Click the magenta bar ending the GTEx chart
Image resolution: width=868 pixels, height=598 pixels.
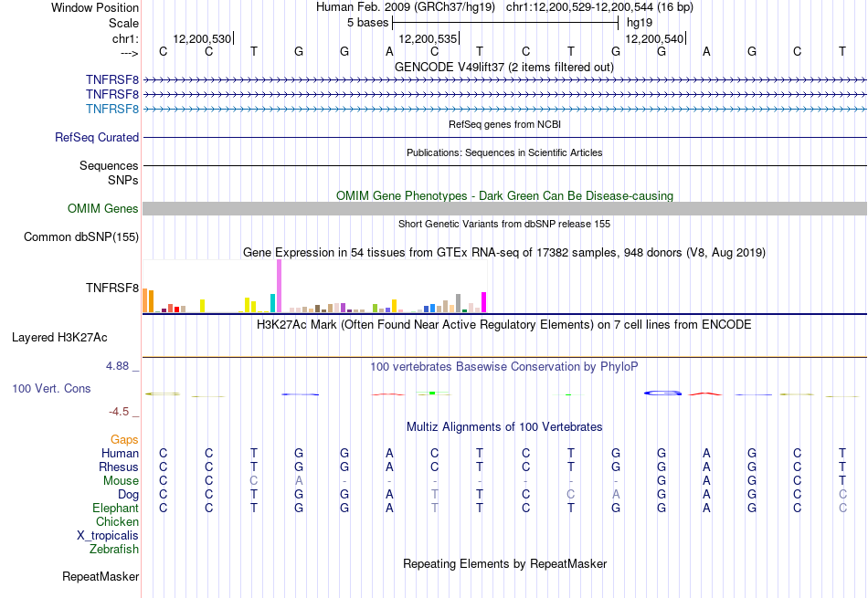click(484, 302)
